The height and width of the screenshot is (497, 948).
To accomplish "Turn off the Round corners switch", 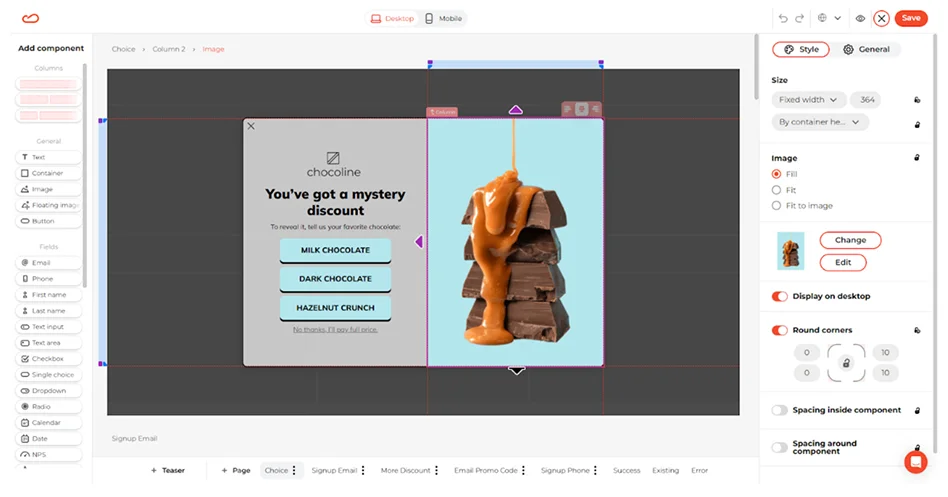I will click(x=780, y=330).
